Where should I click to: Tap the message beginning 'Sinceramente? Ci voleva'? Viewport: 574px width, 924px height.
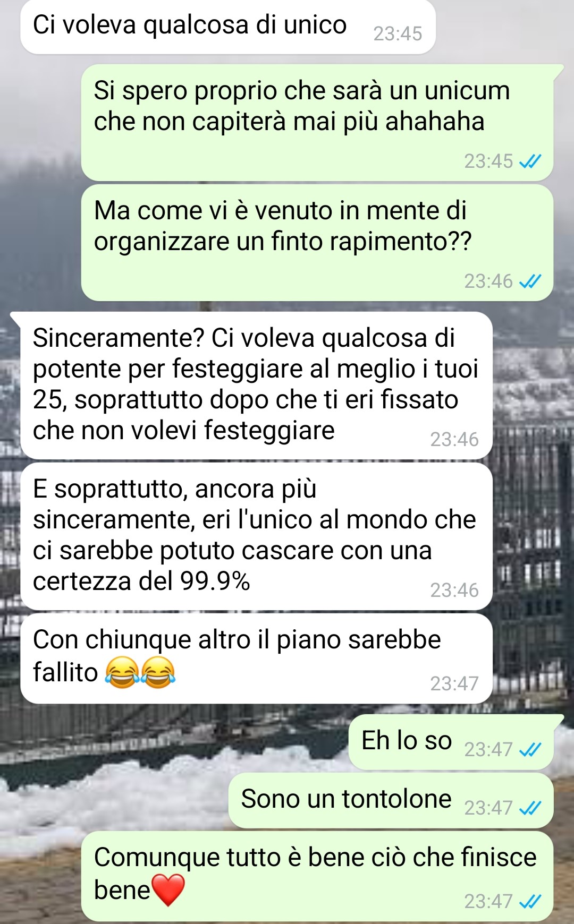click(x=256, y=386)
